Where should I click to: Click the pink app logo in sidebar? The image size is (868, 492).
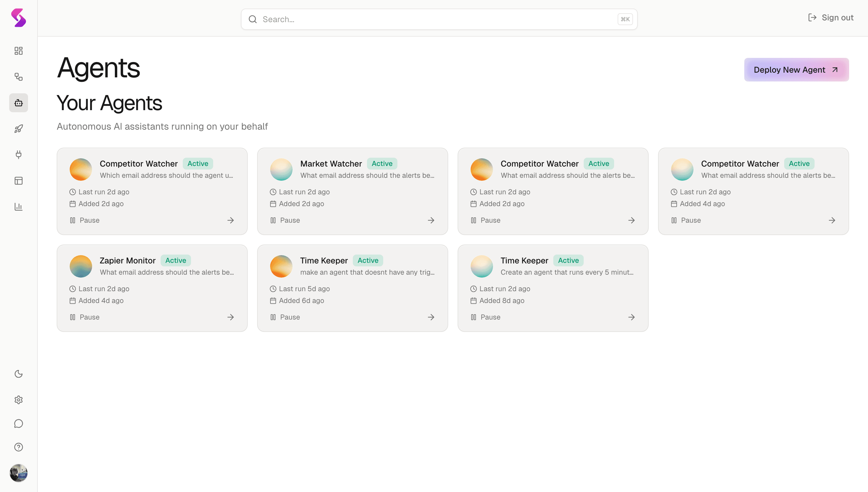coord(19,18)
